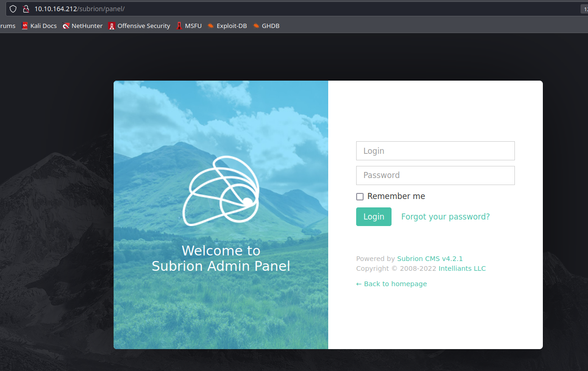Focus the Password input field
The image size is (588, 371).
435,175
